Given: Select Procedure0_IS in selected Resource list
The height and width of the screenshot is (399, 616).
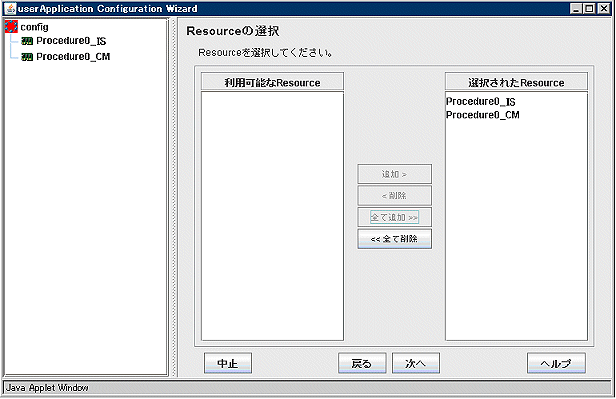Looking at the screenshot, I should [481, 102].
